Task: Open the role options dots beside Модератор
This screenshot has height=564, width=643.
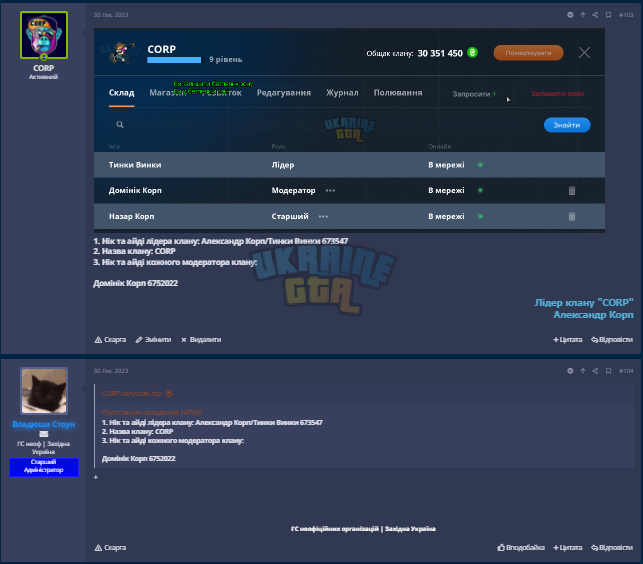Action: point(330,190)
